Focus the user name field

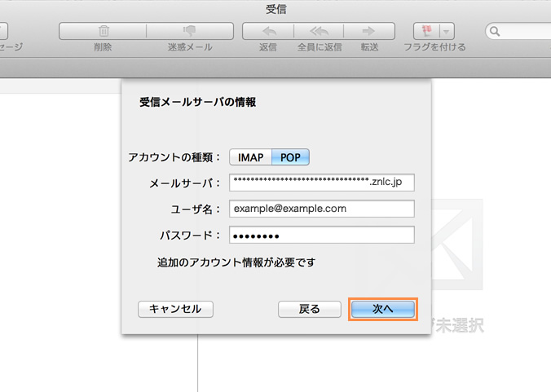tap(321, 209)
